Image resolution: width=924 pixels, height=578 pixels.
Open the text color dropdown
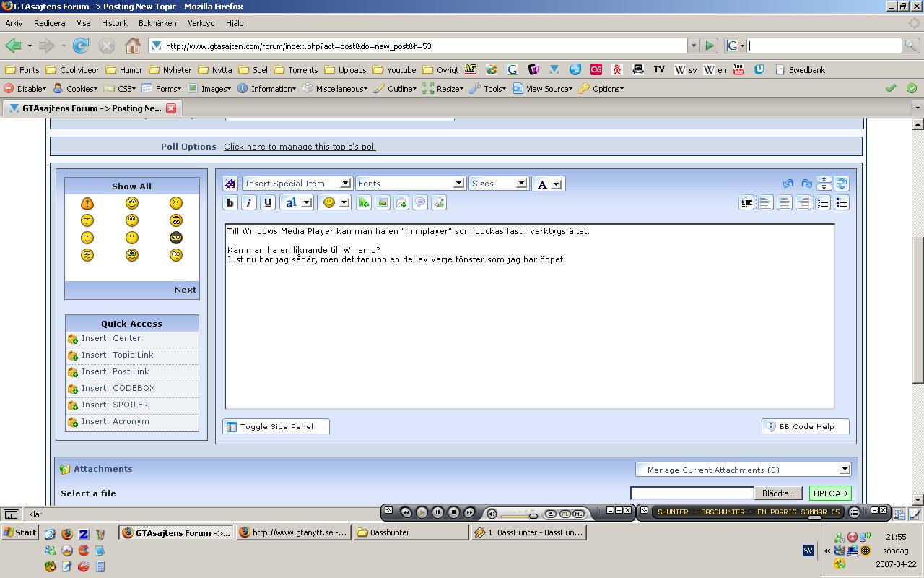(548, 184)
